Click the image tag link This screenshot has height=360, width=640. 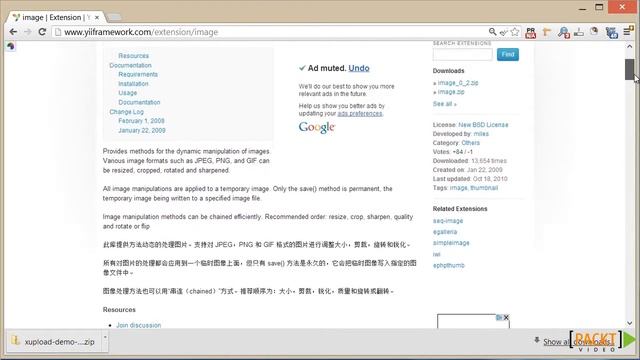tap(458, 188)
